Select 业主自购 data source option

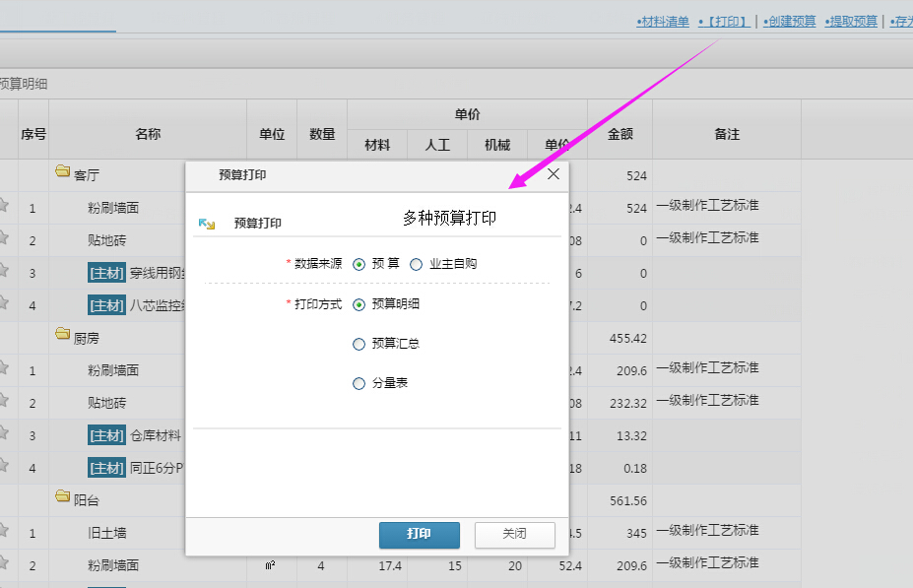pyautogui.click(x=416, y=264)
